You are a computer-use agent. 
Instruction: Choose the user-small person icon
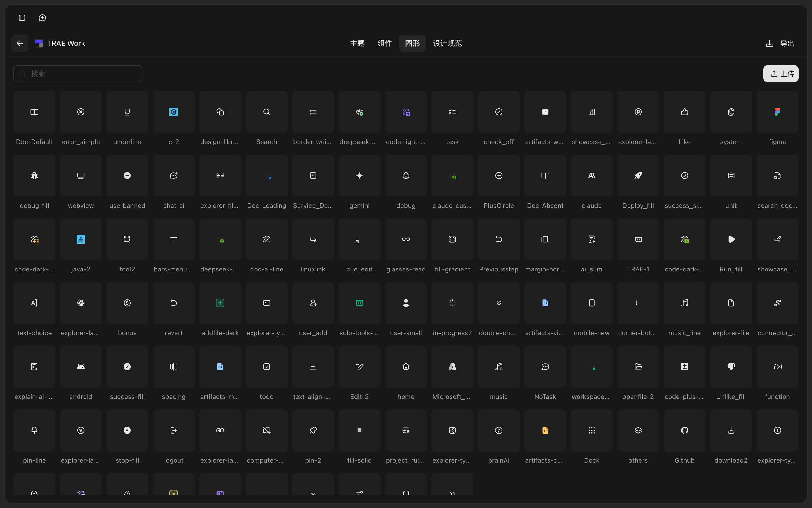[x=406, y=303]
